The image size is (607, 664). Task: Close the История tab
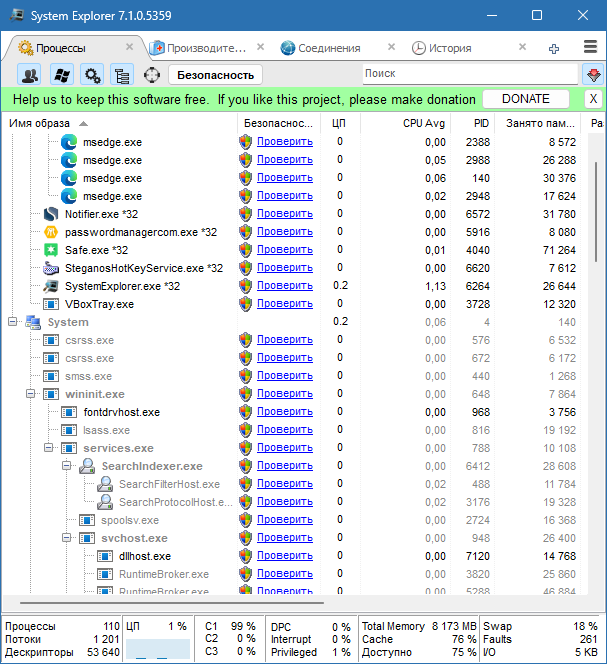click(523, 47)
